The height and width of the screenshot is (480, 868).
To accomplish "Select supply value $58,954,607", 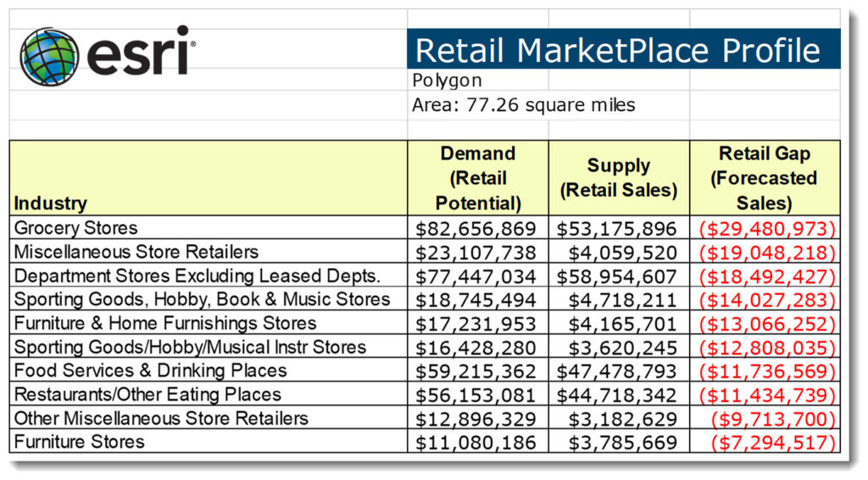I will point(617,276).
